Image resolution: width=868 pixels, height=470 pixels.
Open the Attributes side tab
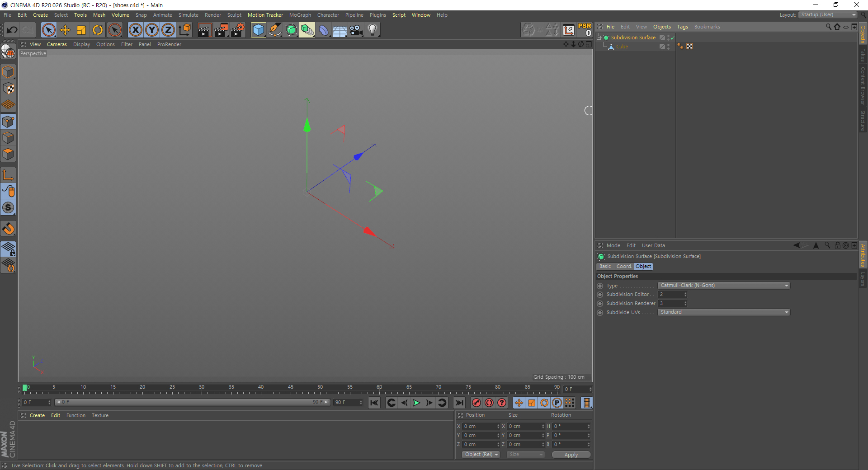(x=863, y=255)
